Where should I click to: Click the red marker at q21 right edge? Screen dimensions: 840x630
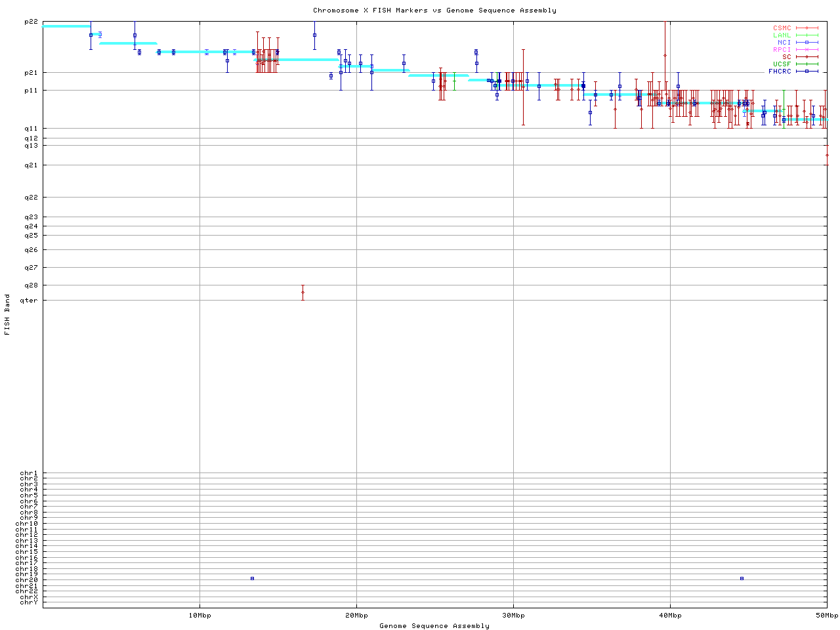(827, 156)
